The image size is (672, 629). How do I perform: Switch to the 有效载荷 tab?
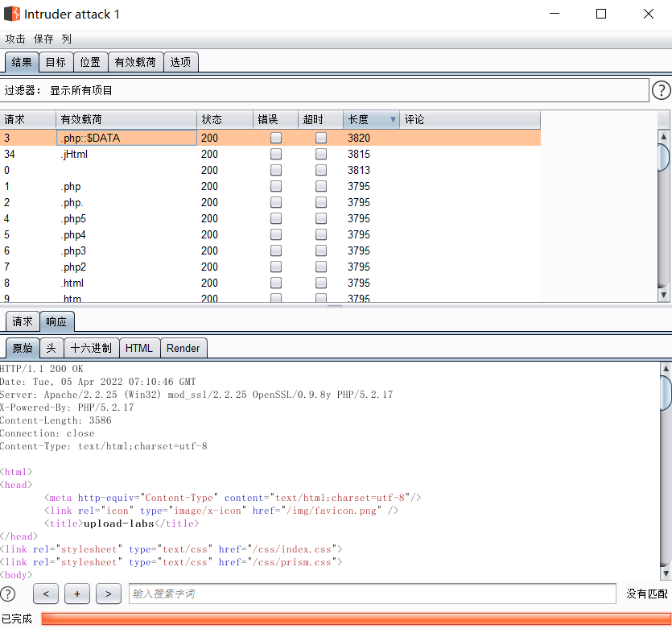tap(135, 62)
